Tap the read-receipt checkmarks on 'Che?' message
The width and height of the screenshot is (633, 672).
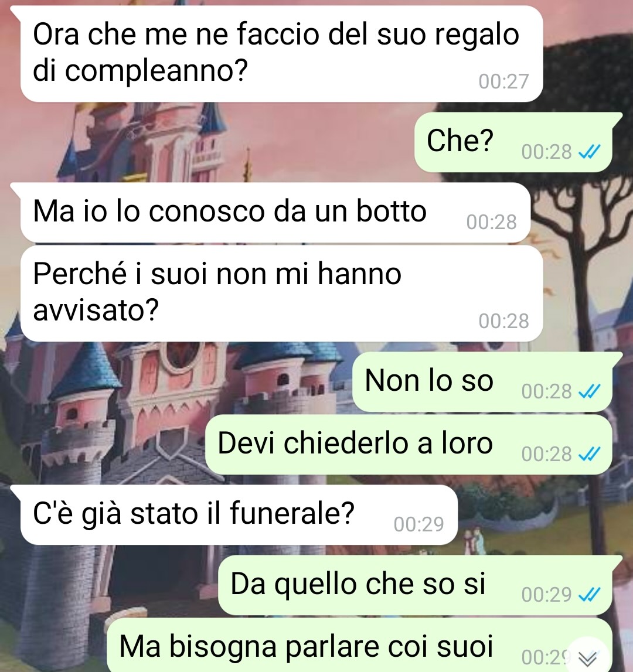click(590, 152)
